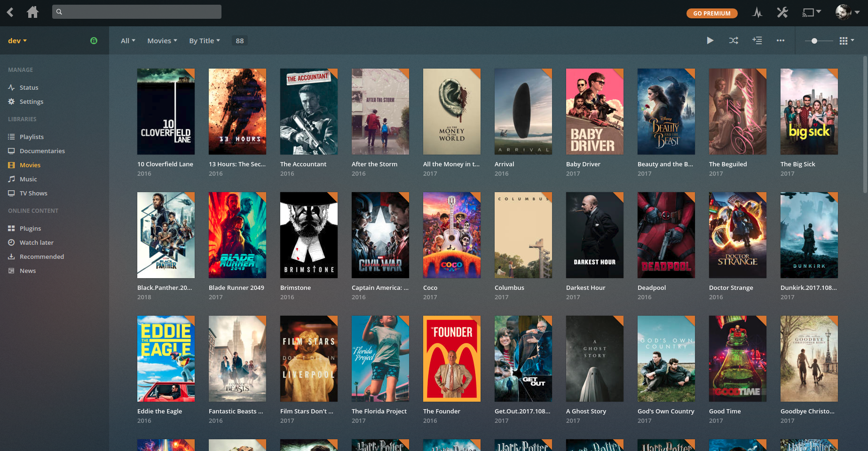
Task: Open the Doctor Strange poster
Action: (x=738, y=235)
